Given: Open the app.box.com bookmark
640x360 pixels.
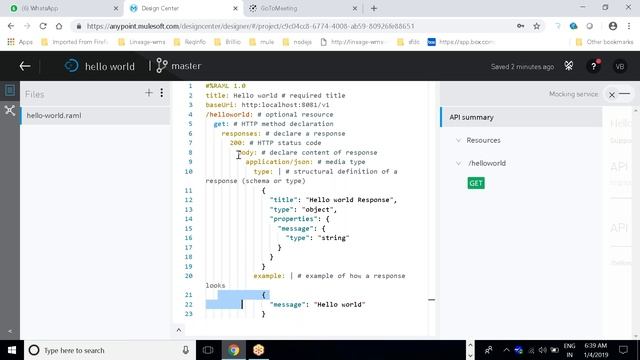Looking at the screenshot, I should 461,42.
